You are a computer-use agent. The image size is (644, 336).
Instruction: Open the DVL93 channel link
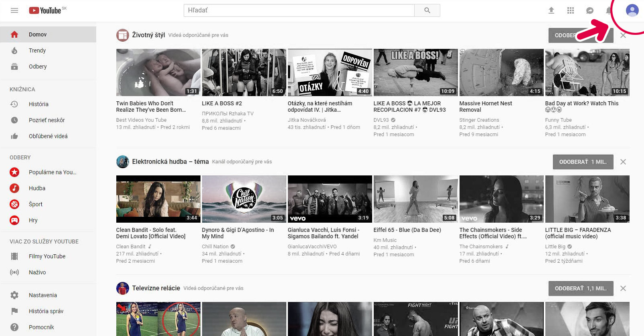pyautogui.click(x=381, y=120)
